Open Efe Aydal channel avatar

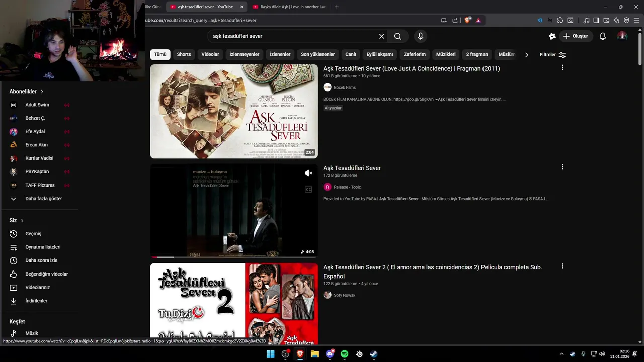click(x=14, y=132)
